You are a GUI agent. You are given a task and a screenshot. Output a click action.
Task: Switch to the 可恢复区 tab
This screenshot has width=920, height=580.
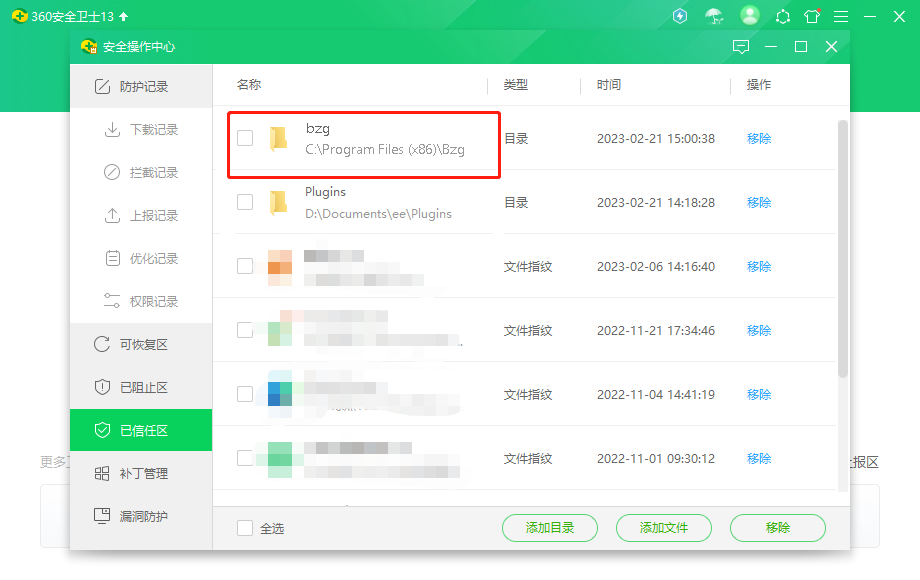tap(141, 344)
